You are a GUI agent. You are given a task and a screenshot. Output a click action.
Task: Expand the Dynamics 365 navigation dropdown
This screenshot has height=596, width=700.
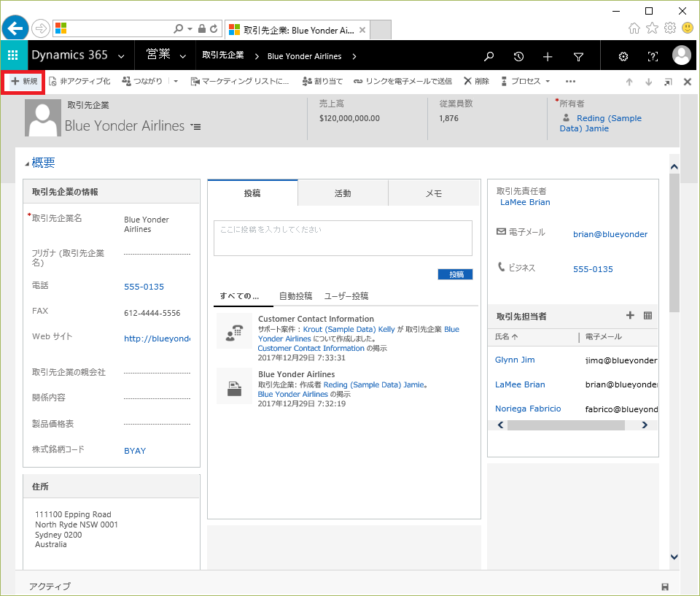click(x=121, y=56)
